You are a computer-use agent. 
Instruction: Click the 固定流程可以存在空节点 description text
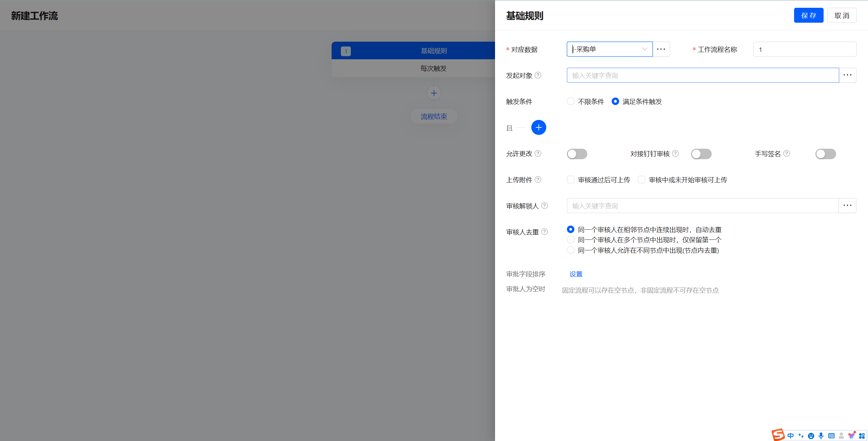(x=640, y=290)
